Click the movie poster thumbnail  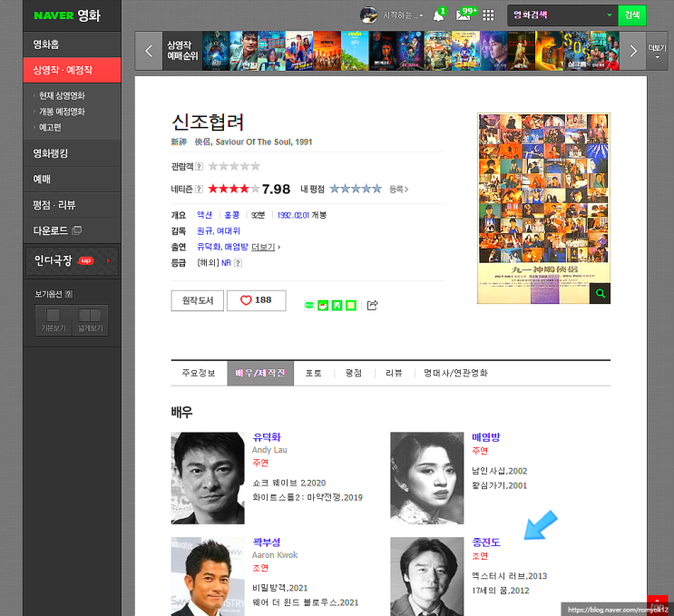point(543,208)
